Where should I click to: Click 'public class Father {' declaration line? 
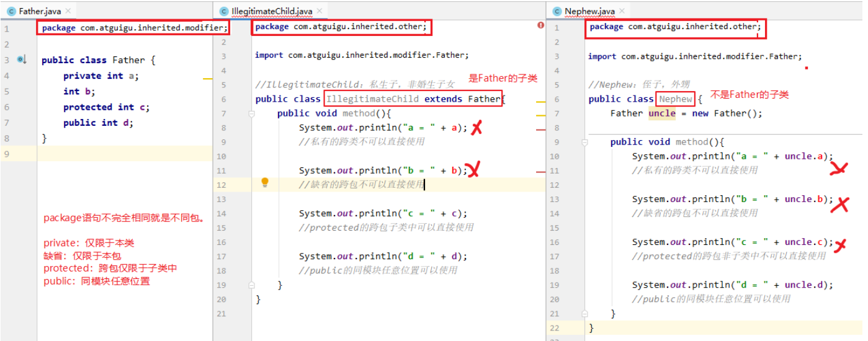(98, 60)
